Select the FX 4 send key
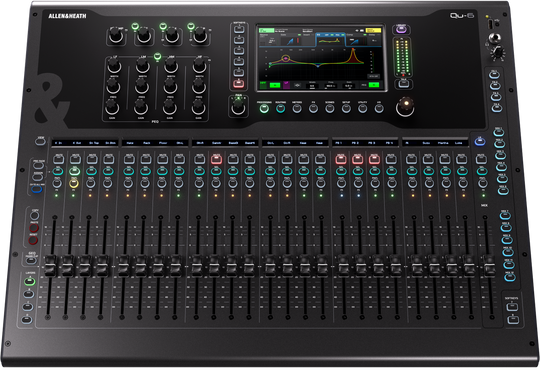Image resolution: width=540 pixels, height=371 pixels. pyautogui.click(x=496, y=108)
